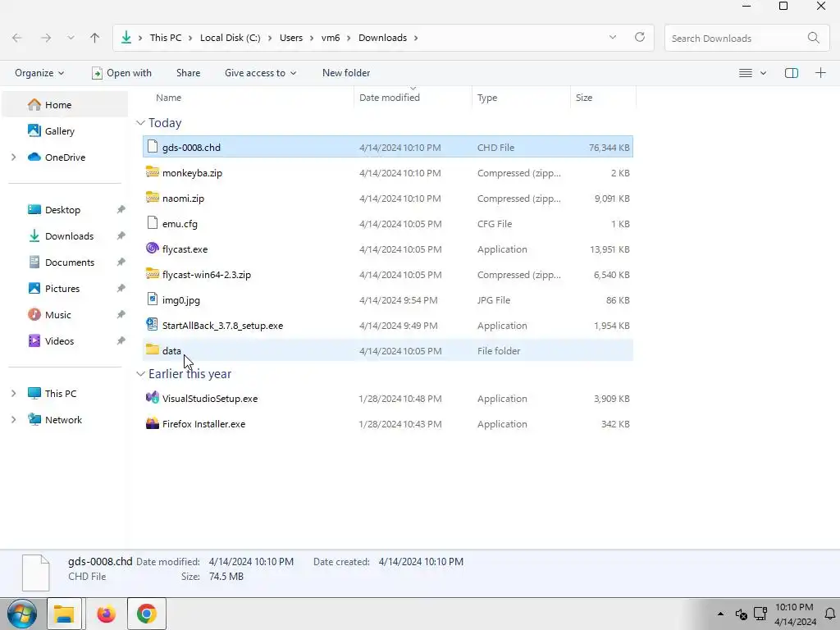840x630 pixels.
Task: Open the Give access to dropdown
Action: click(x=260, y=73)
